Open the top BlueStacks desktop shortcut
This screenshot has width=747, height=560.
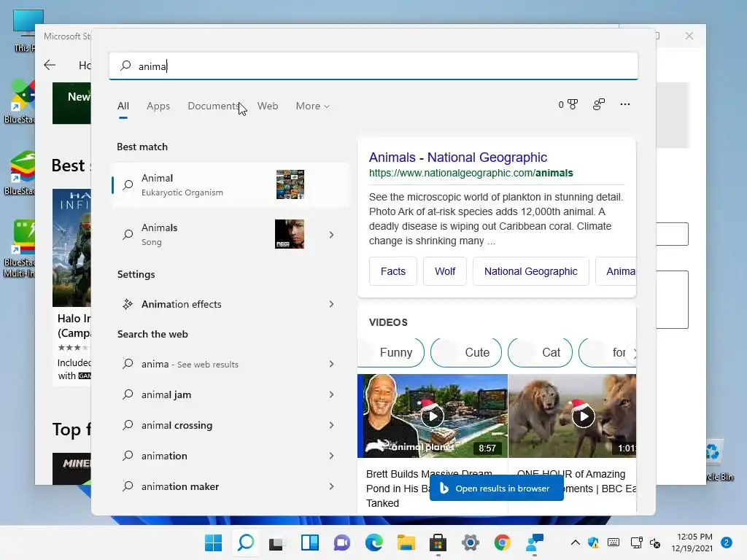click(x=19, y=101)
